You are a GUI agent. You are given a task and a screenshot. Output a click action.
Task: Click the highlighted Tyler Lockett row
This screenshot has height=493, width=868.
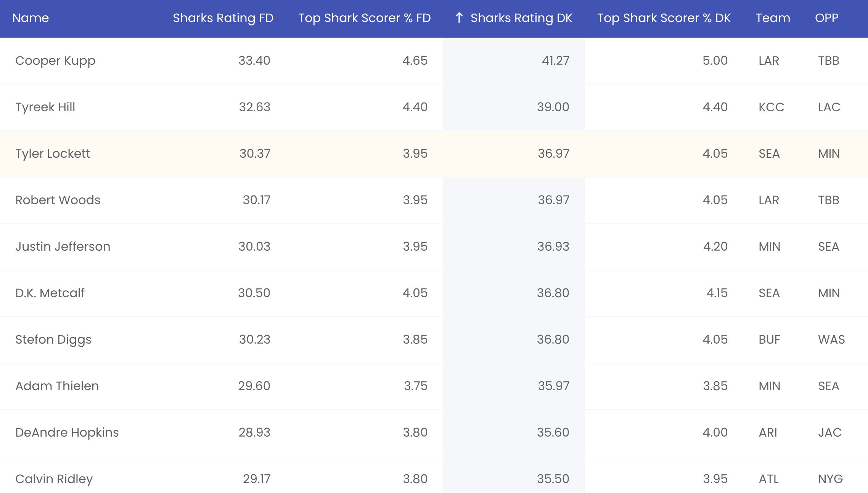pyautogui.click(x=434, y=154)
